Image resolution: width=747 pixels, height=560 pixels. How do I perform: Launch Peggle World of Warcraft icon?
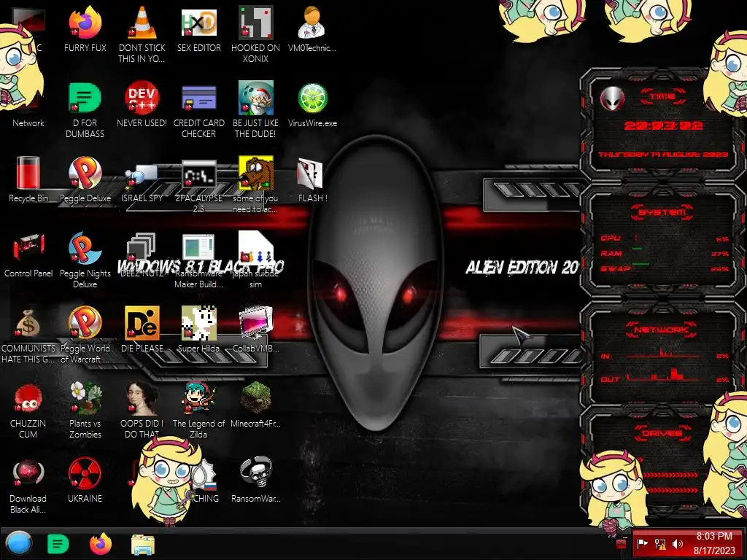coord(85,323)
